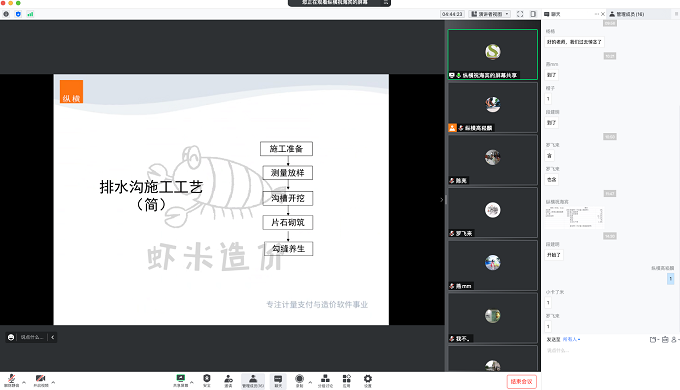Toggle the Chat panel from toolbar

[x=278, y=381]
